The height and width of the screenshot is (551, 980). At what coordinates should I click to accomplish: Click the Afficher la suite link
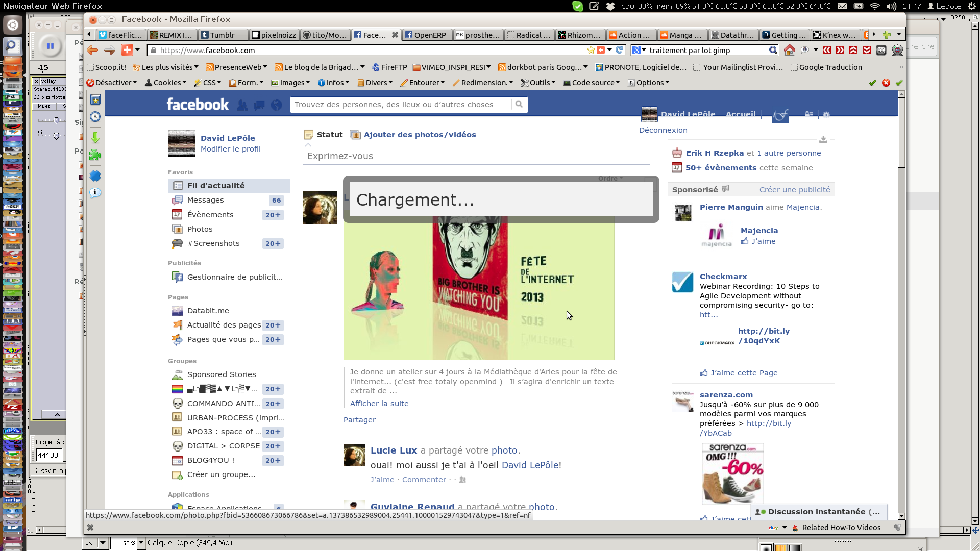click(x=379, y=404)
